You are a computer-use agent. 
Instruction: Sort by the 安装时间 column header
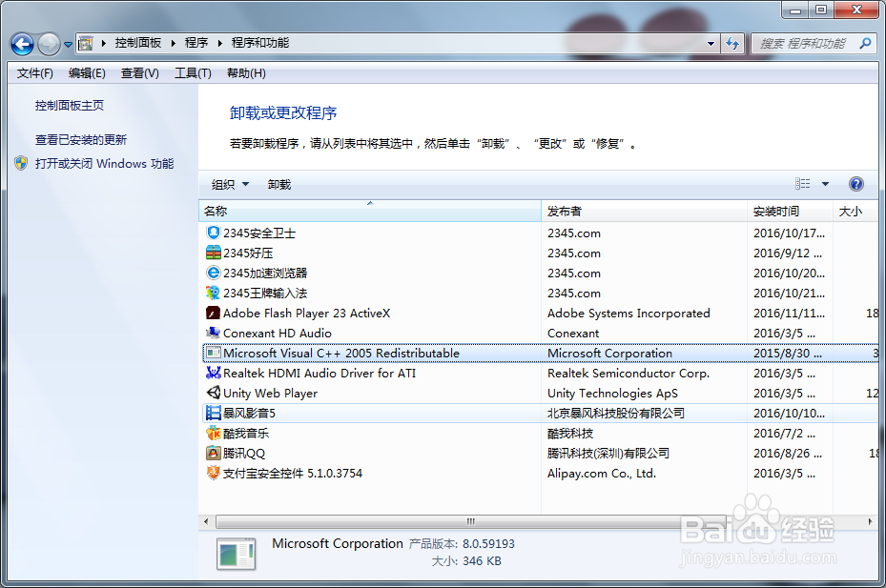click(790, 212)
